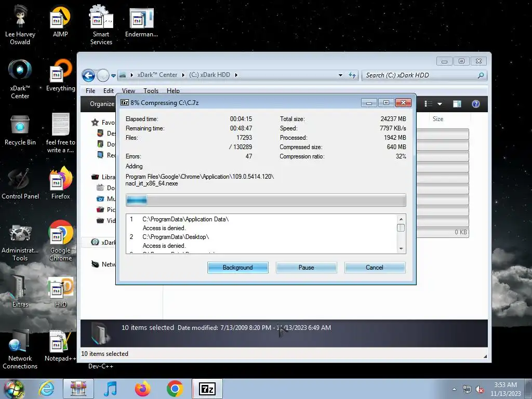Open the taskbar clock showing 3:53 AM

(x=506, y=389)
